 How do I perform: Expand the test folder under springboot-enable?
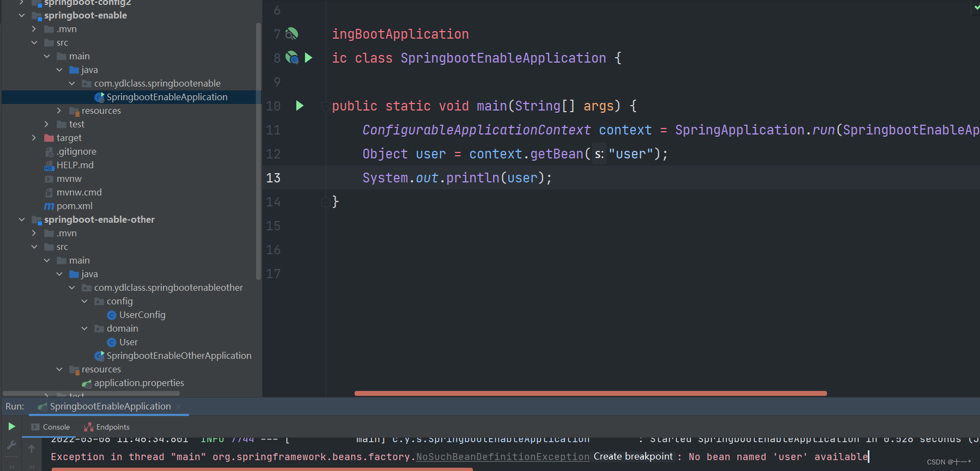click(47, 124)
